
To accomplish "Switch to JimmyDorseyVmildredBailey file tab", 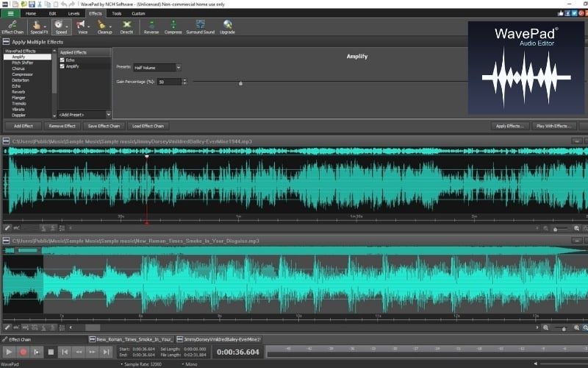I will click(x=219, y=339).
